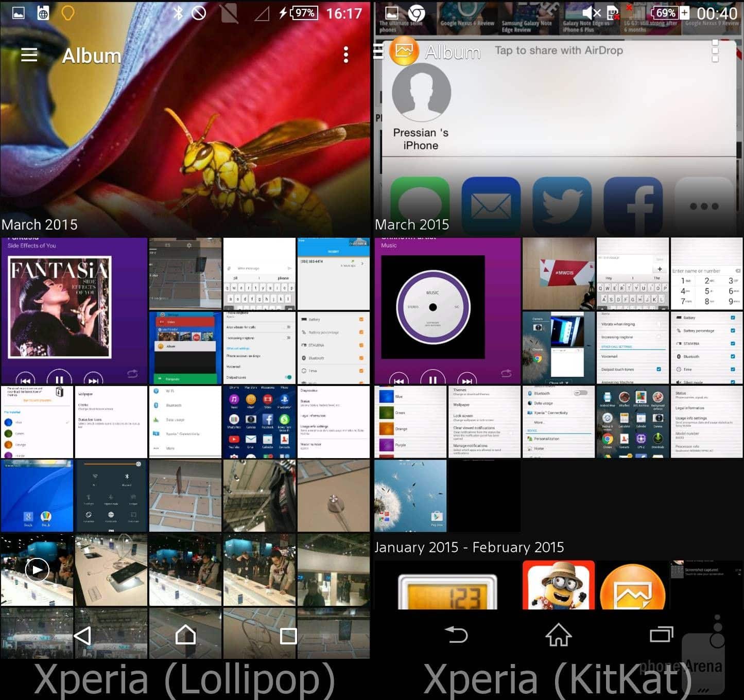Open the photo of the round metal object
This screenshot has width=744, height=700.
point(334,496)
